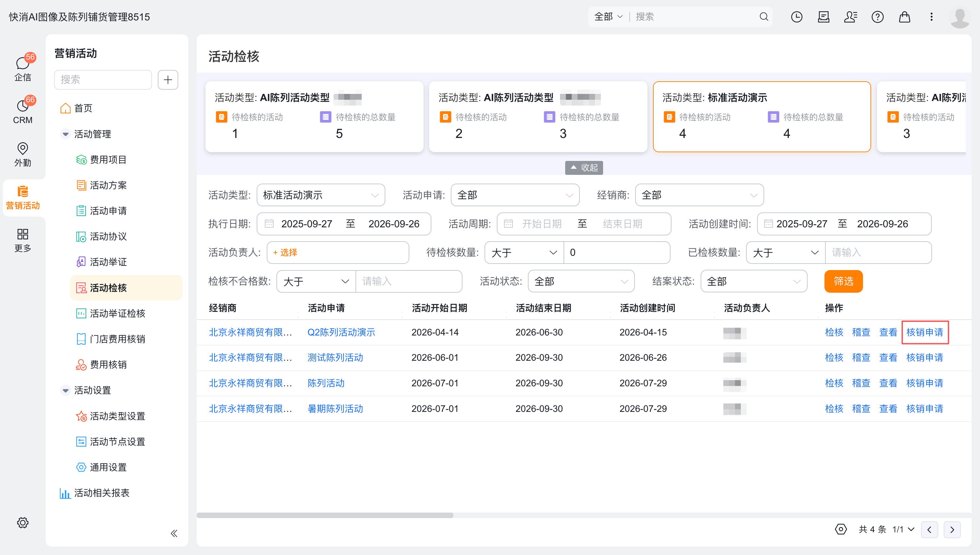
Task: Open the contacts icon in top bar
Action: click(850, 17)
